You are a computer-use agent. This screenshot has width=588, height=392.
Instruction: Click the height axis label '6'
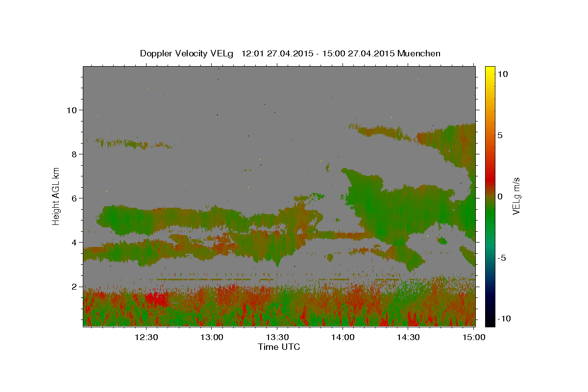73,198
